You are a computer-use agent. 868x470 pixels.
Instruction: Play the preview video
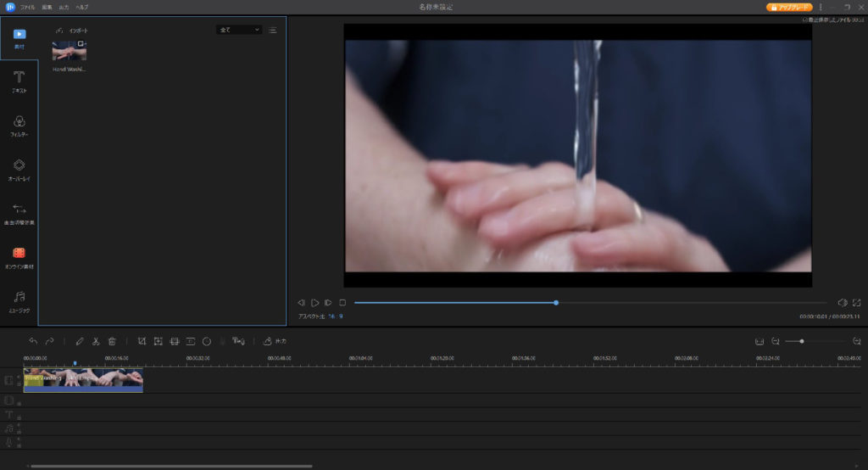315,303
